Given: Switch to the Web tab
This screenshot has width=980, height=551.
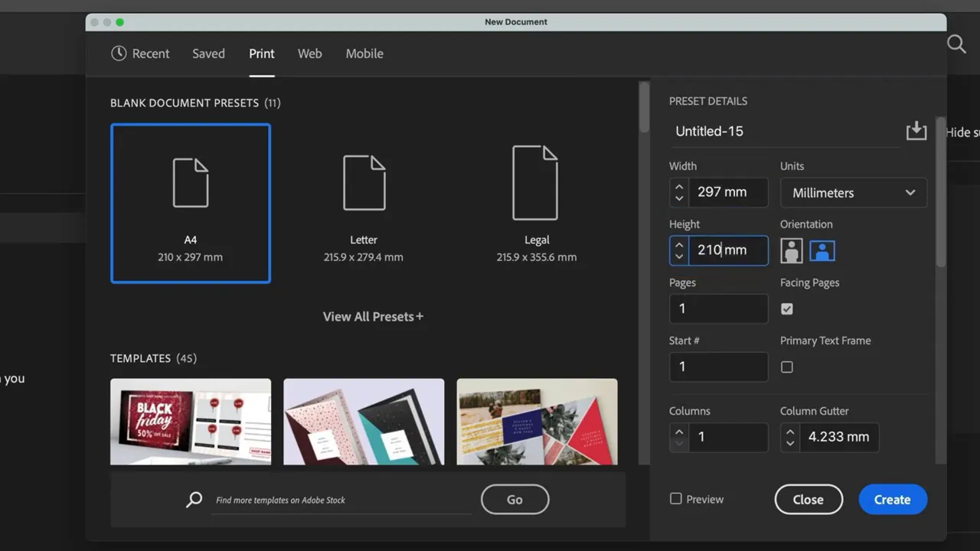Looking at the screenshot, I should [309, 54].
